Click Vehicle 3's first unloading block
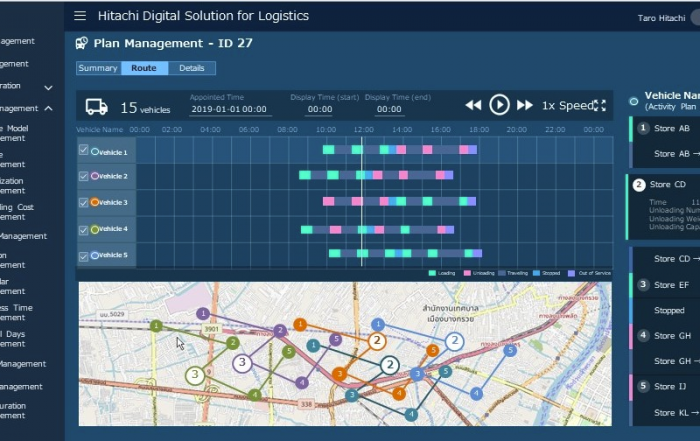This screenshot has height=441, width=700. point(329,202)
